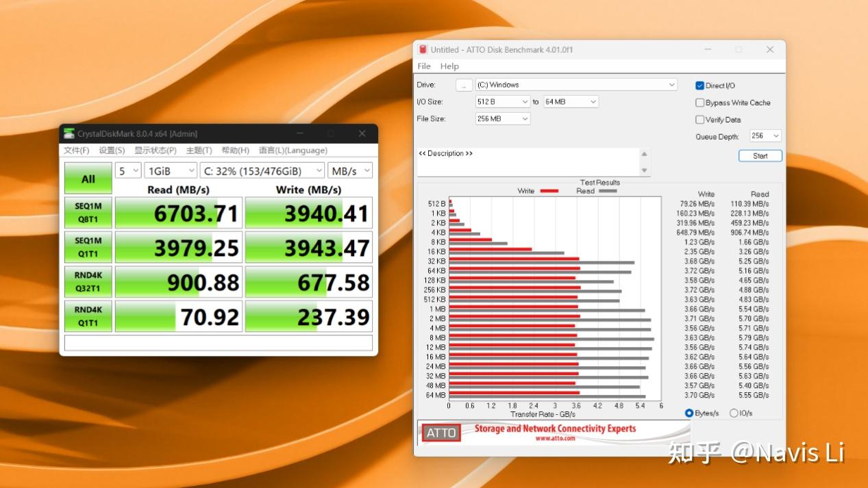The width and height of the screenshot is (868, 488).
Task: Click the gray Read legend swatch
Action: [608, 191]
